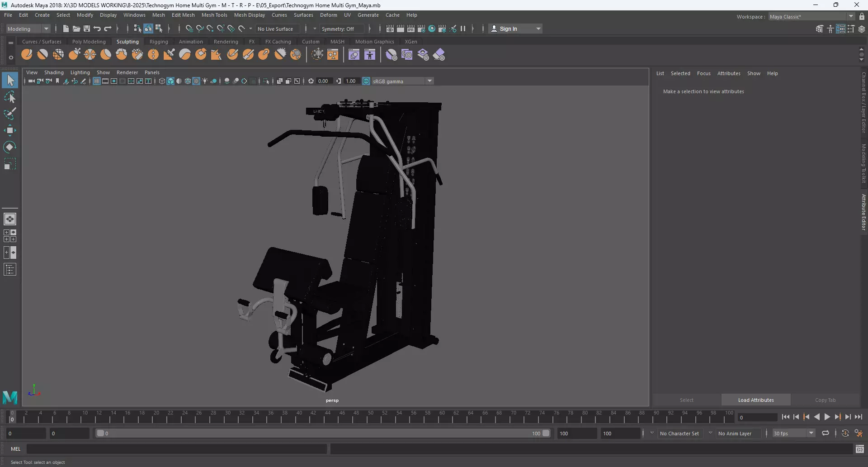Open Render View window icon
The width and height of the screenshot is (868, 467).
(x=390, y=29)
